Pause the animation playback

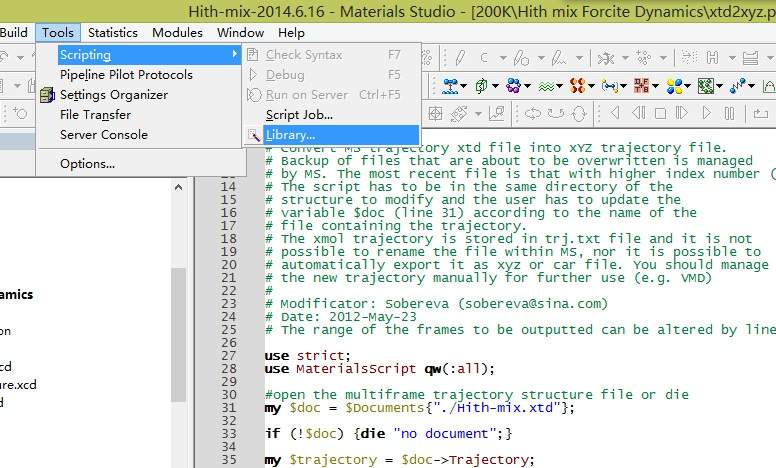point(729,113)
